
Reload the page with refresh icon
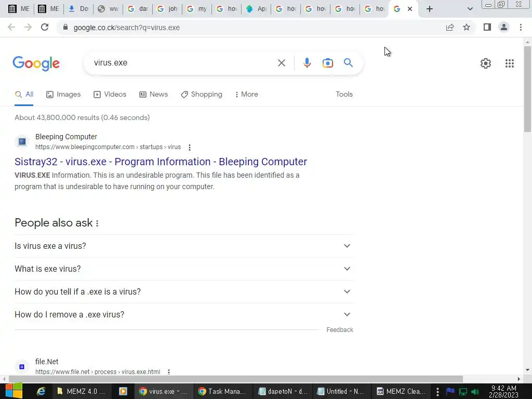coord(45,27)
